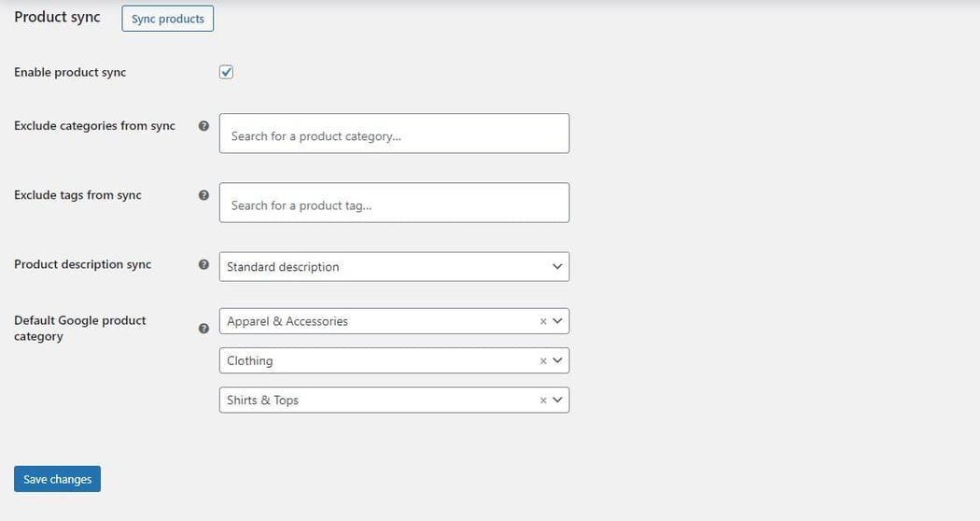Click the Enable product sync label
The image size is (980, 521).
70,73
